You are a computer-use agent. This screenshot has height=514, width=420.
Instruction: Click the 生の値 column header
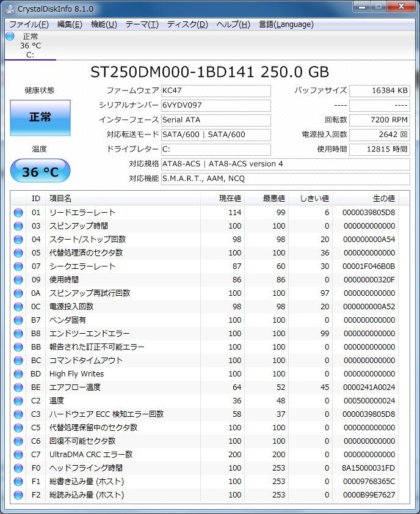click(x=365, y=198)
